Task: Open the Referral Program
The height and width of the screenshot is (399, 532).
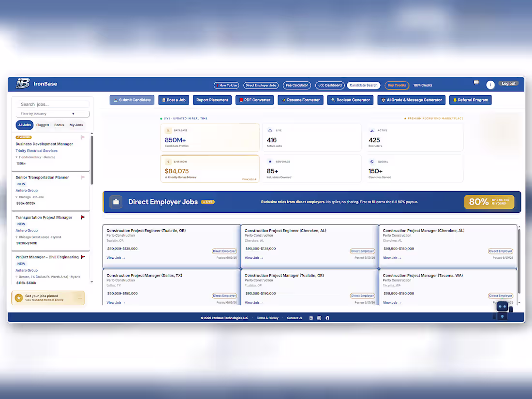Action: [470, 100]
